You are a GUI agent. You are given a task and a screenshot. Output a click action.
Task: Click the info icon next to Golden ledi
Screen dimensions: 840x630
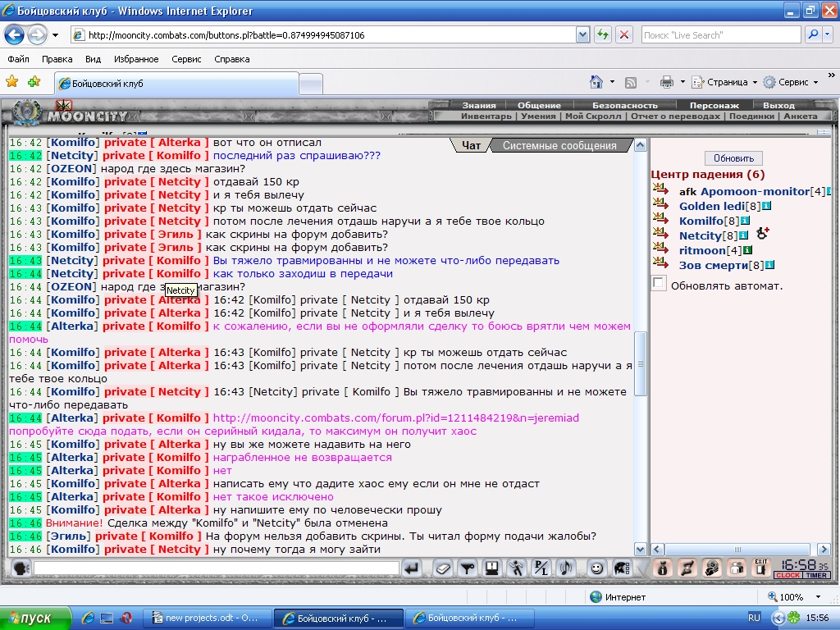click(767, 206)
